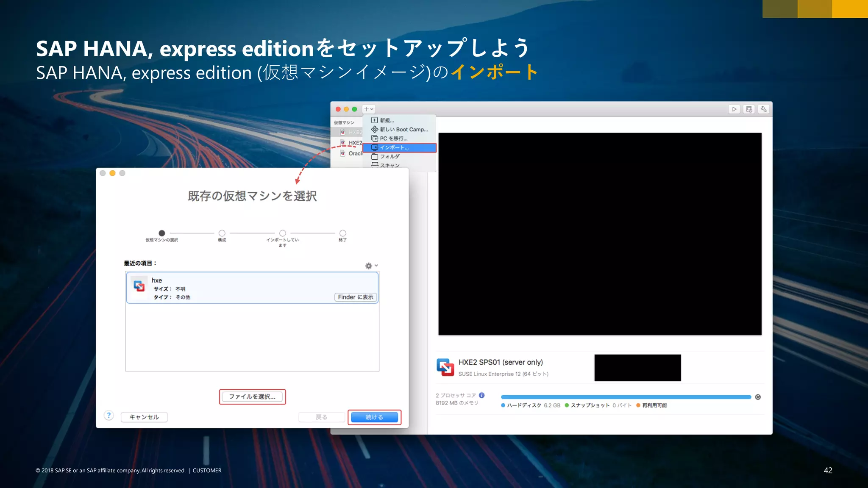Click the blue 続ける button
The width and height of the screenshot is (868, 488).
374,417
